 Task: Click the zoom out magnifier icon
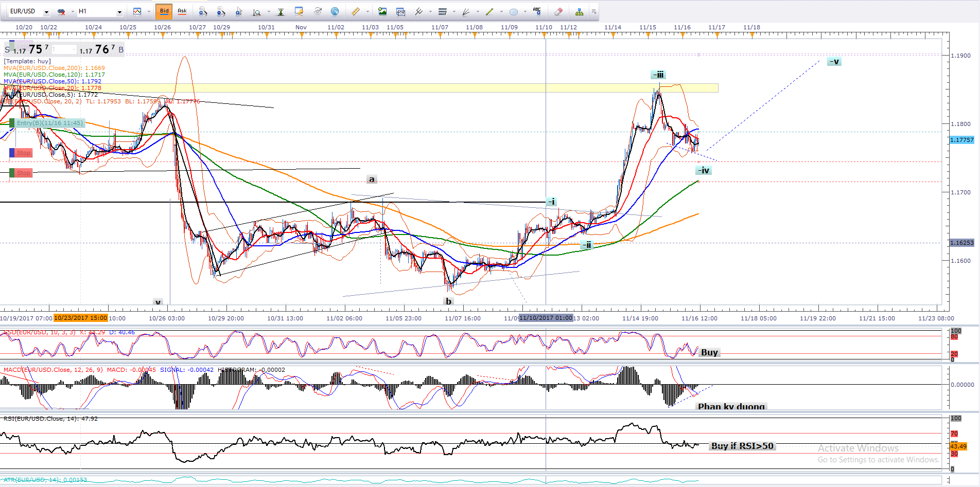pos(220,11)
